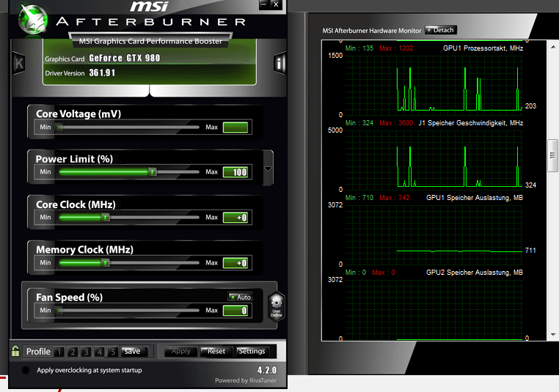Screen dimensions: 559x392
Task: Select profile slot 3
Action: pyautogui.click(x=86, y=352)
